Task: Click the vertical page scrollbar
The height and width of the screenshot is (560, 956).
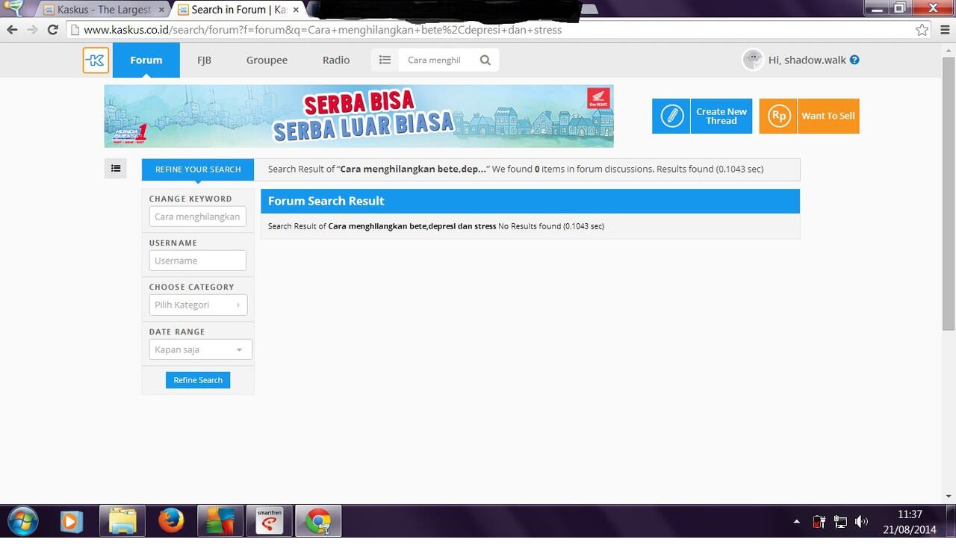Action: [949, 194]
